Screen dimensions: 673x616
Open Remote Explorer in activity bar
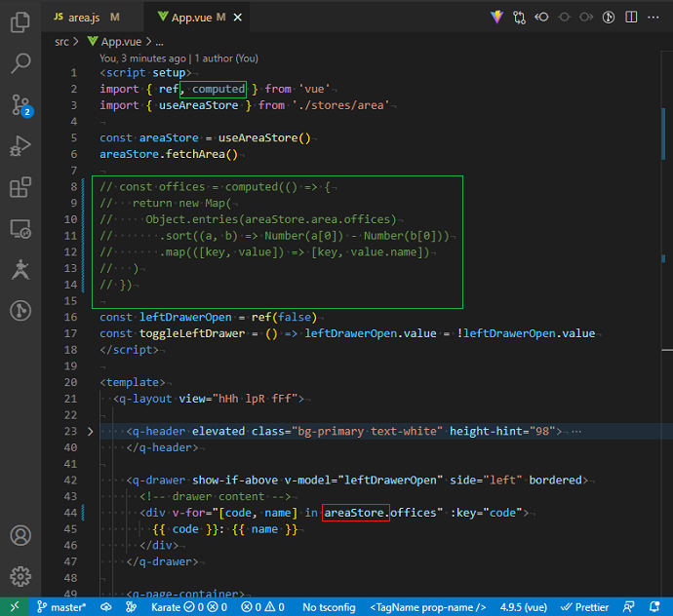click(x=20, y=229)
